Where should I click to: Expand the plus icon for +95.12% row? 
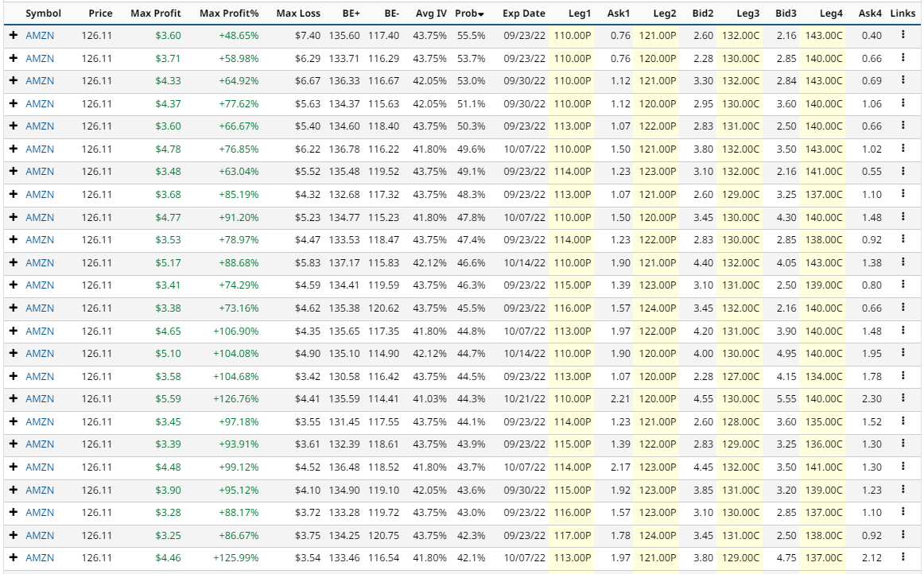(x=14, y=491)
